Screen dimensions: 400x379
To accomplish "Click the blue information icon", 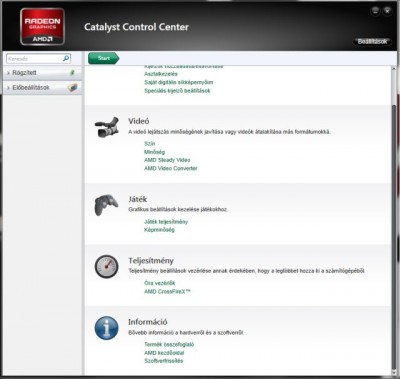I will 106,328.
